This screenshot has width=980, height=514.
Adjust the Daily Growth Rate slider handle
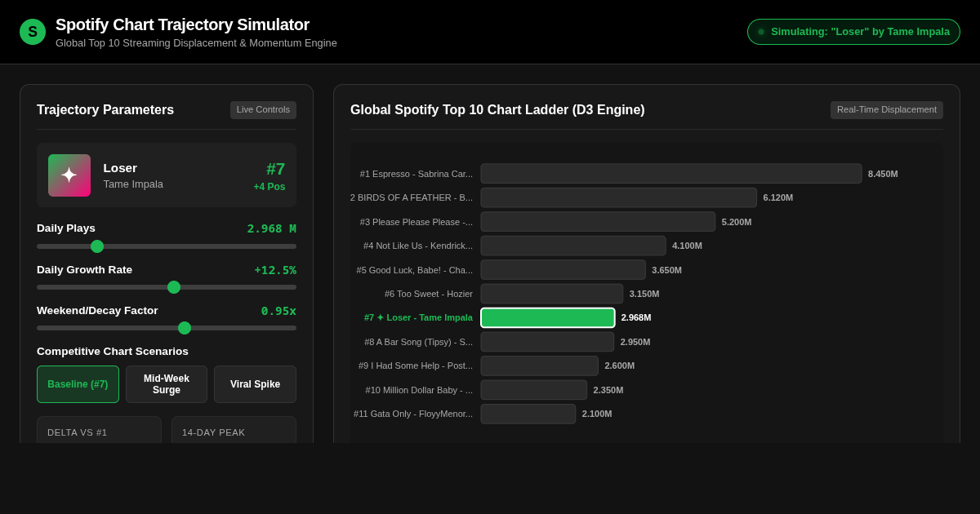(x=174, y=287)
